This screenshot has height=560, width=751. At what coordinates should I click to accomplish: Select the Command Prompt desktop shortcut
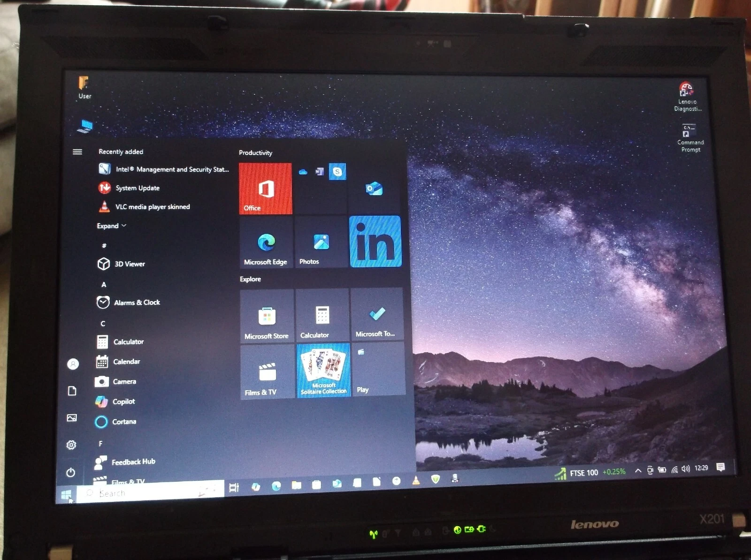click(x=690, y=138)
